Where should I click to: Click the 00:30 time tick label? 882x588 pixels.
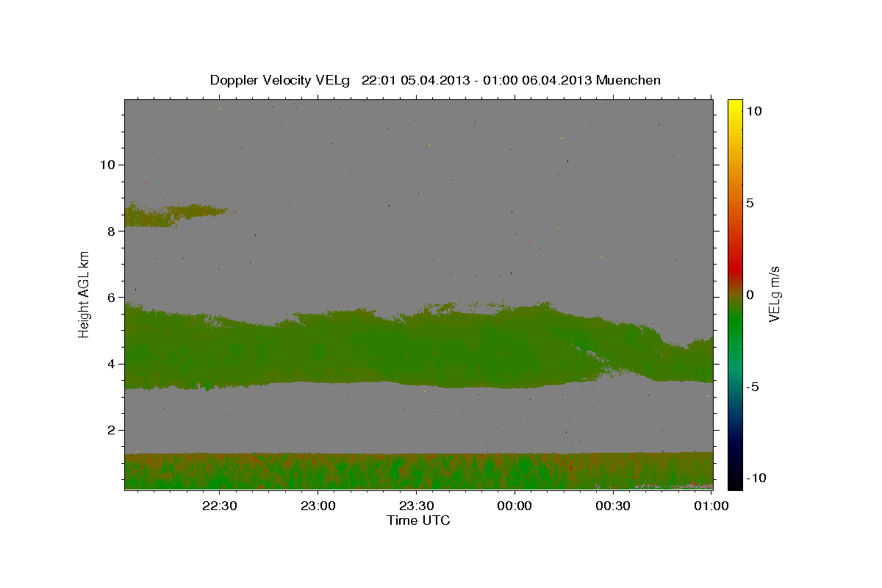click(613, 506)
